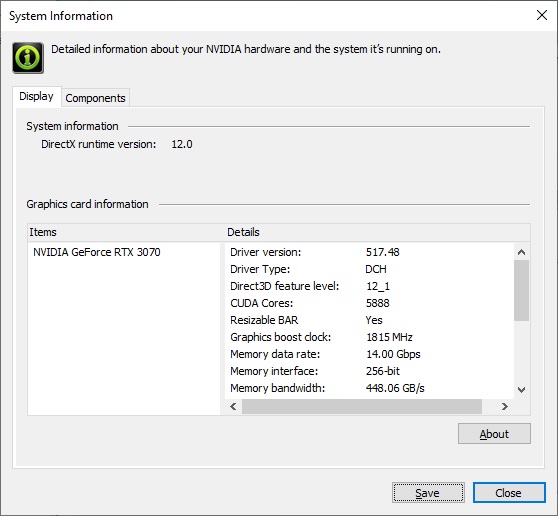Click the horizontal scroll left arrow
This screenshot has width=558, height=516.
click(233, 406)
